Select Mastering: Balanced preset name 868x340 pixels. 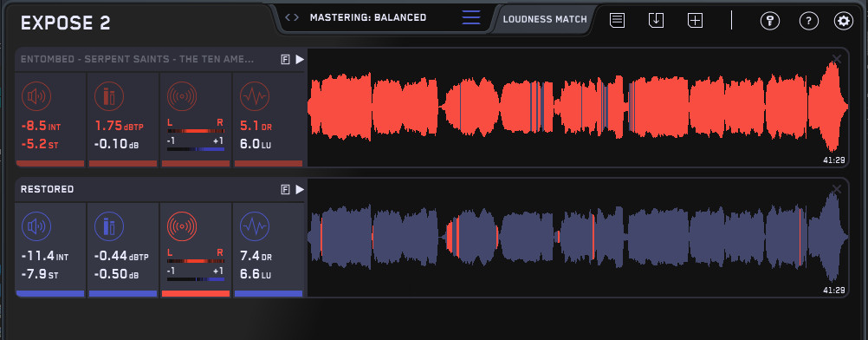point(367,17)
